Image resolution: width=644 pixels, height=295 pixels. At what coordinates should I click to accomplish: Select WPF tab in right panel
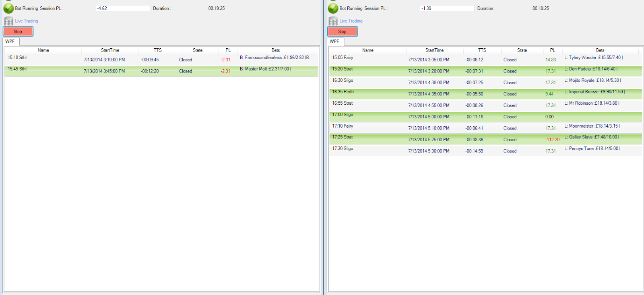(335, 41)
